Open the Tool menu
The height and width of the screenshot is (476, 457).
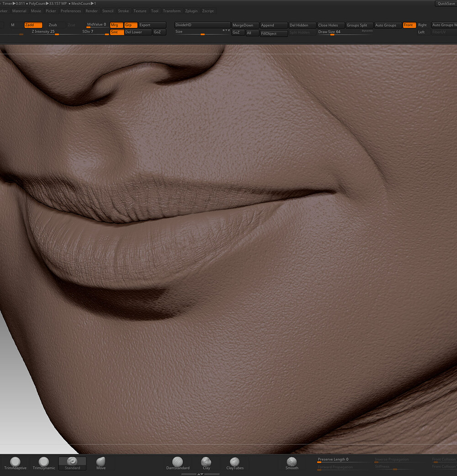click(x=155, y=11)
